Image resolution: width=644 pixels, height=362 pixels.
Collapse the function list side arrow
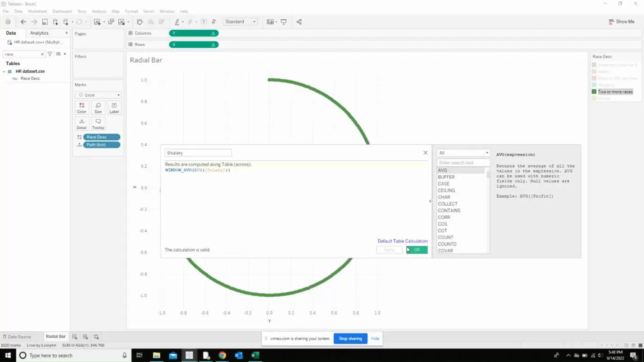click(430, 201)
